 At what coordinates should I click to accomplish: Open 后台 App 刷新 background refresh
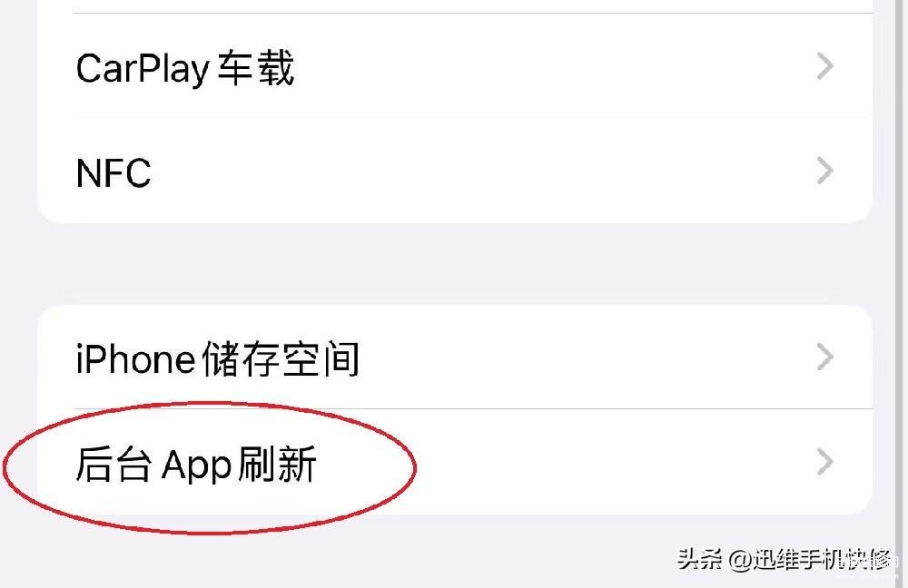455,462
